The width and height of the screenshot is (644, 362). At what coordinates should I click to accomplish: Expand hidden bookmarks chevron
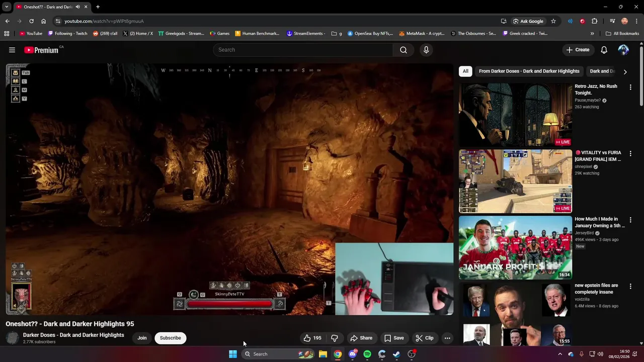point(592,34)
